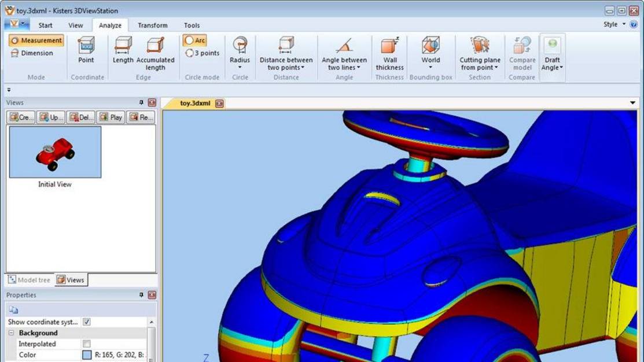The image size is (644, 362).
Task: Open the Draft Angle dropdown arrow
Action: (x=561, y=68)
